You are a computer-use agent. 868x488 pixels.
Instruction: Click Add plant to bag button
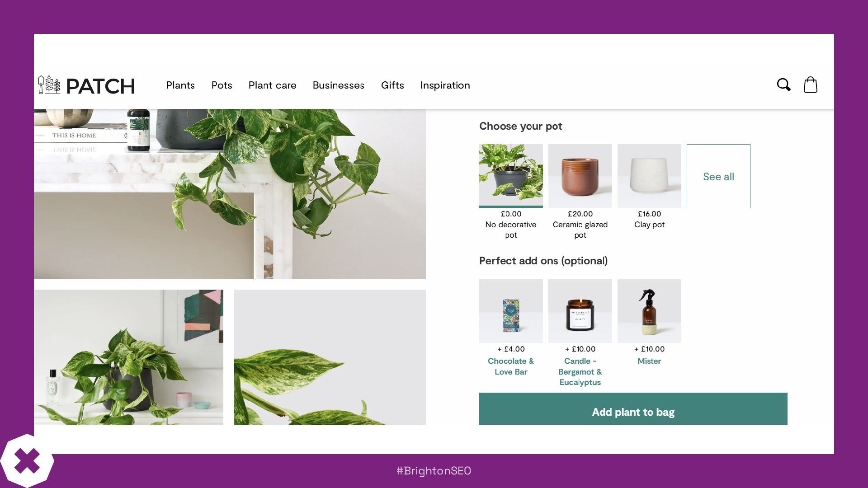coord(633,409)
